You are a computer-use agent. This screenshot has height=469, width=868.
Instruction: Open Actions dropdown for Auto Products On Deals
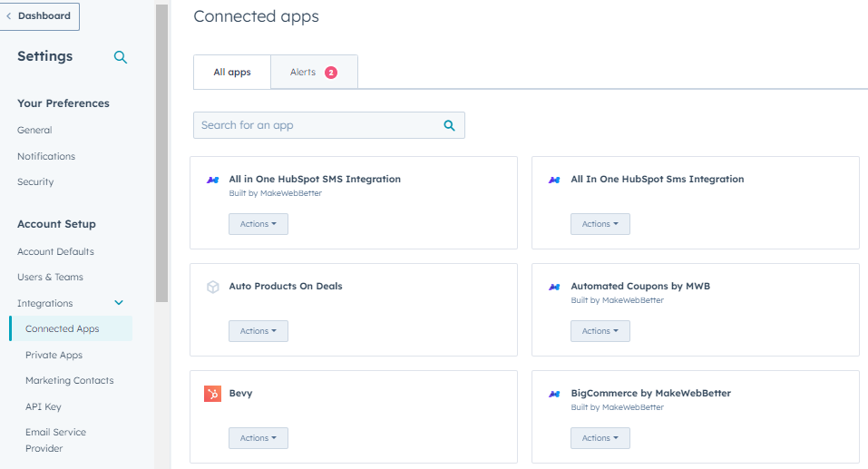[258, 331]
